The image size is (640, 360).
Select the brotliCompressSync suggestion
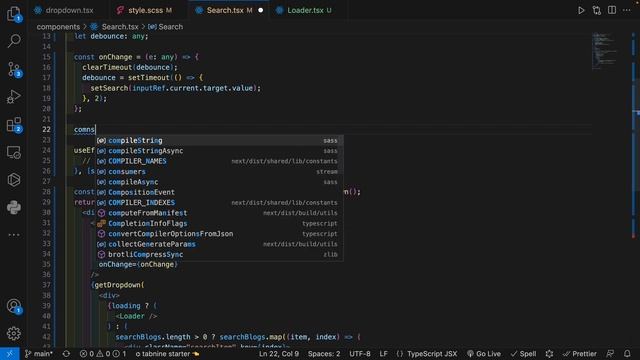pos(219,254)
